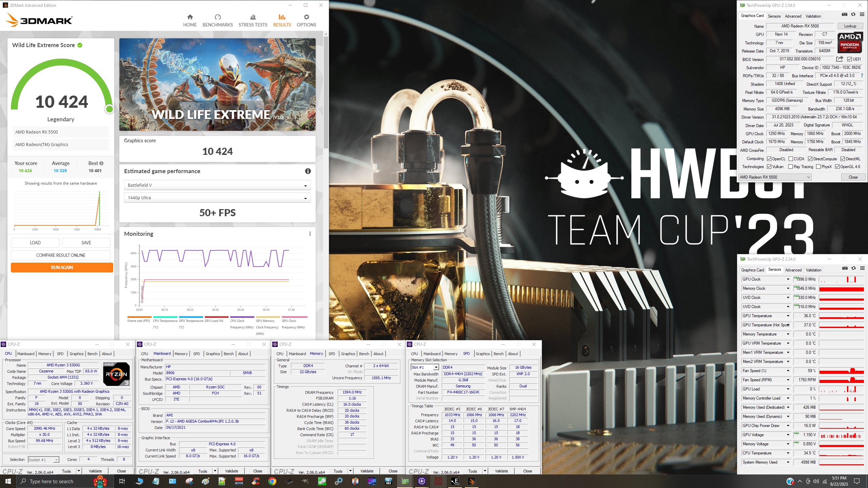868x488 pixels.
Task: Switch to Advanced tab in top GPU-Z window
Action: pyautogui.click(x=793, y=16)
